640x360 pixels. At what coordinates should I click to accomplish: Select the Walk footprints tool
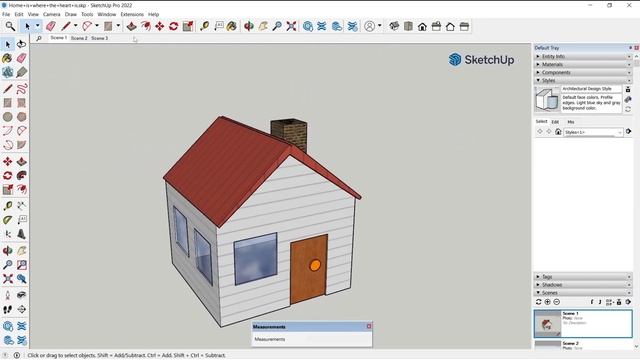click(x=7, y=309)
